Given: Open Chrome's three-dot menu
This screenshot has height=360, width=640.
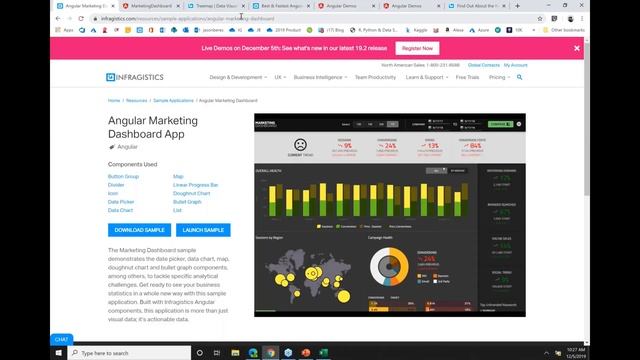Looking at the screenshot, I should [582, 18].
